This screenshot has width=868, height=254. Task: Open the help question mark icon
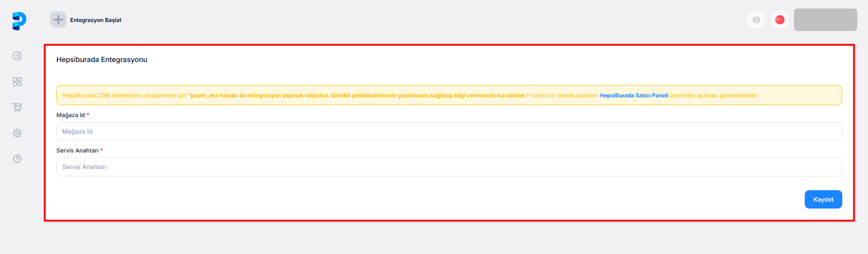tap(17, 159)
